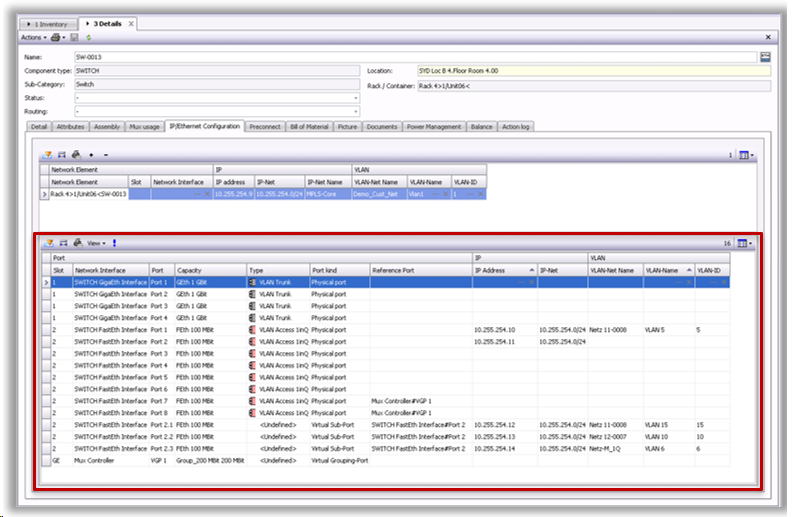Close the details panel with the top-right X
This screenshot has width=792, height=517.
(768, 37)
